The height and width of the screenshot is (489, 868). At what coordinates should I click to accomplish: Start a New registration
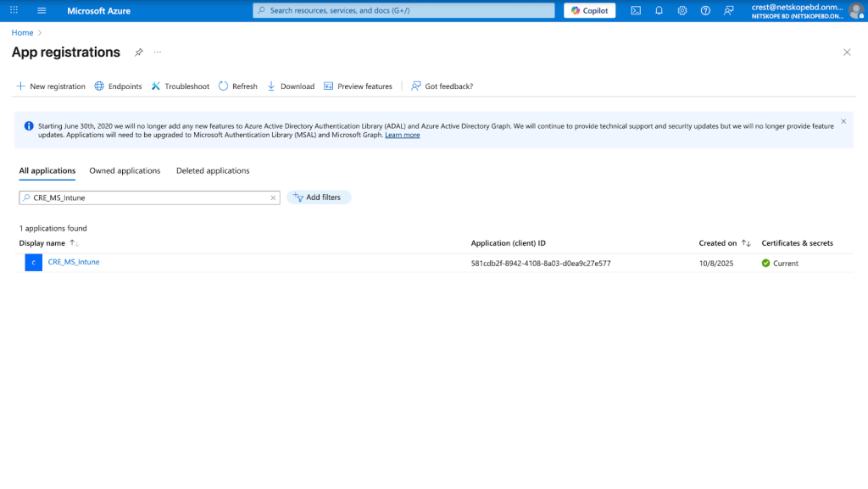[51, 86]
